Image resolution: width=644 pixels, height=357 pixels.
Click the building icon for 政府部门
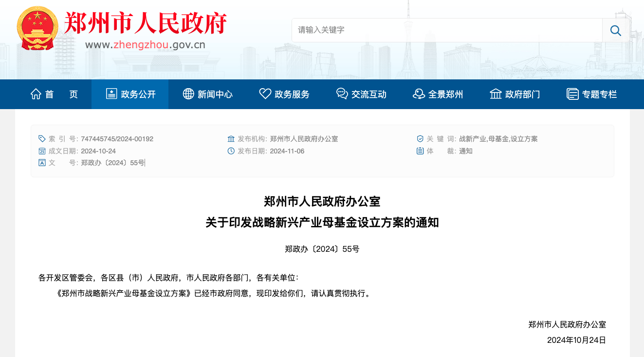(x=496, y=94)
